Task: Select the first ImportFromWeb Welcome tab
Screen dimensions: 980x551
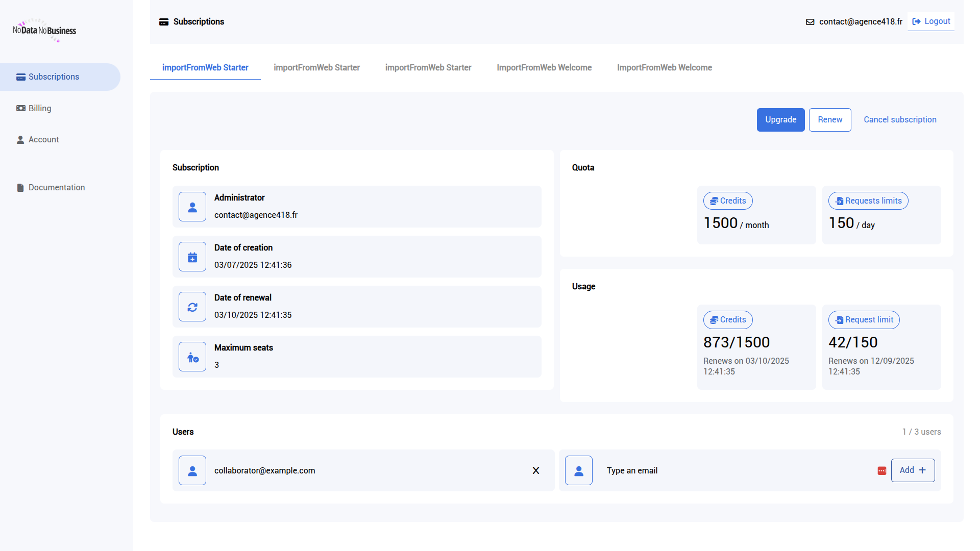Action: 544,67
